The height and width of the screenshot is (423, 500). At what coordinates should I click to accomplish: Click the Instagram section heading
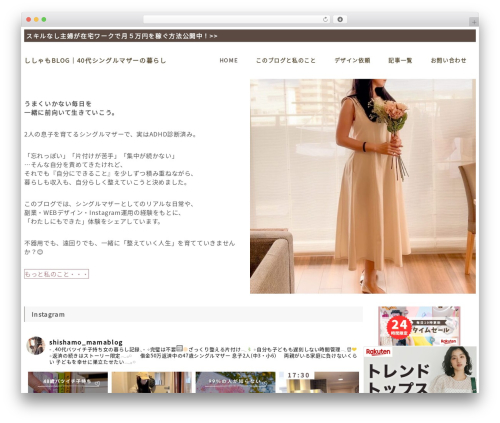[x=193, y=314]
